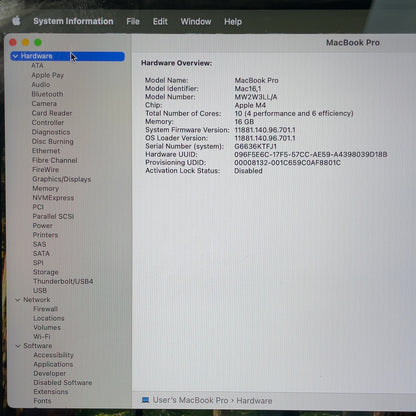Image resolution: width=416 pixels, height=416 pixels.
Task: Select Graphics/Displays in the sidebar
Action: click(62, 179)
